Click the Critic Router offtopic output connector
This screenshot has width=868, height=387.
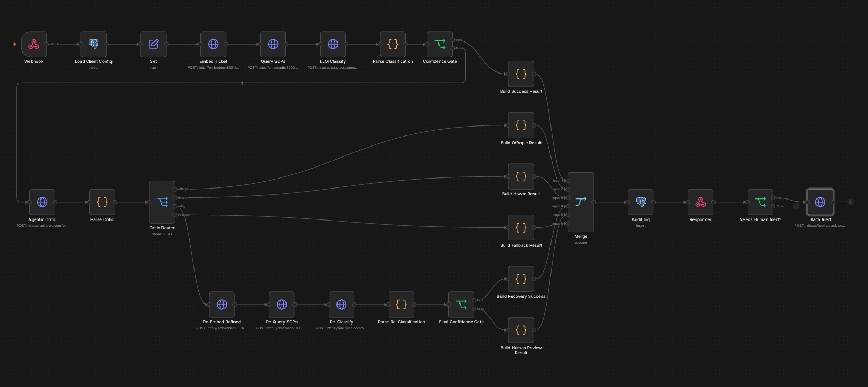[175, 189]
